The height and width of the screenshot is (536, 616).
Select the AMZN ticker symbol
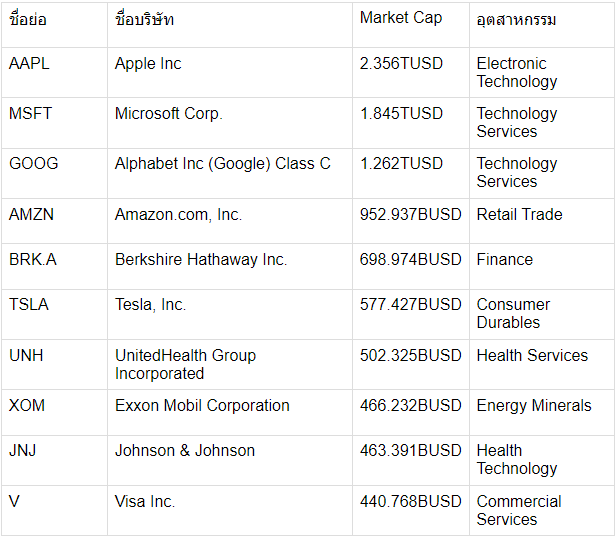(x=32, y=214)
